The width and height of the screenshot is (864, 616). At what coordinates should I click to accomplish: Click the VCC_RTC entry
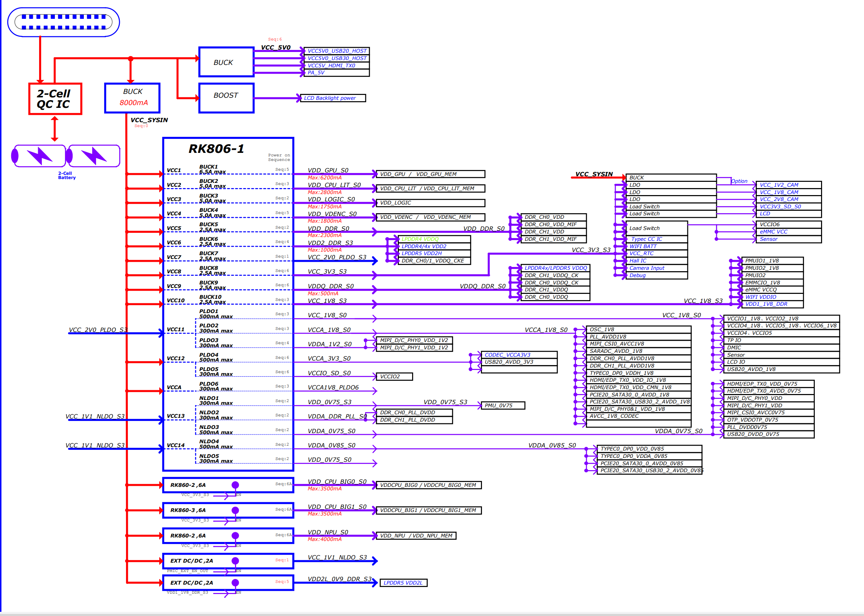tap(657, 253)
